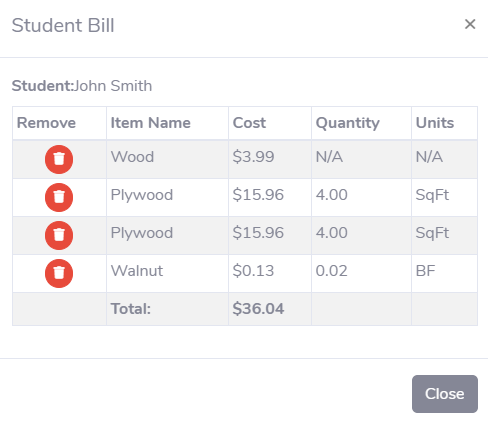Delete the Walnut item using trash icon
This screenshot has width=488, height=423.
59,273
